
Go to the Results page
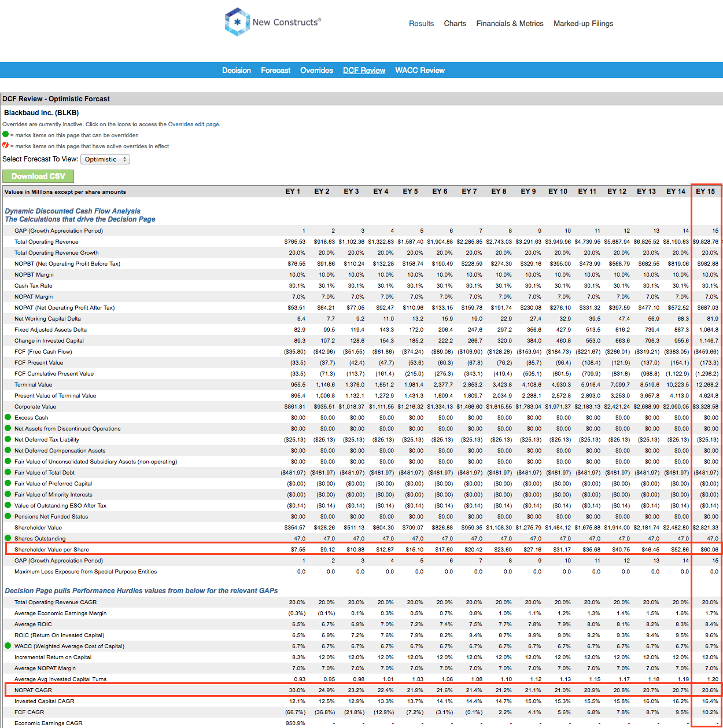click(x=421, y=24)
